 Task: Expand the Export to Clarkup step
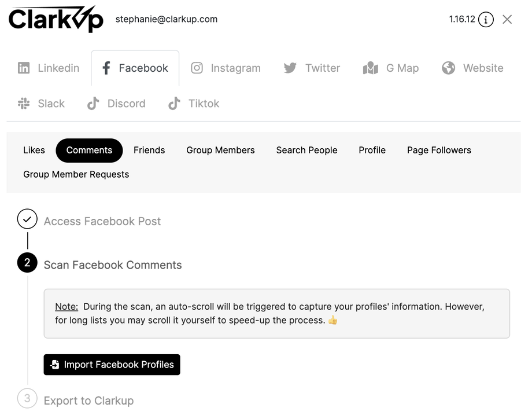coord(88,401)
